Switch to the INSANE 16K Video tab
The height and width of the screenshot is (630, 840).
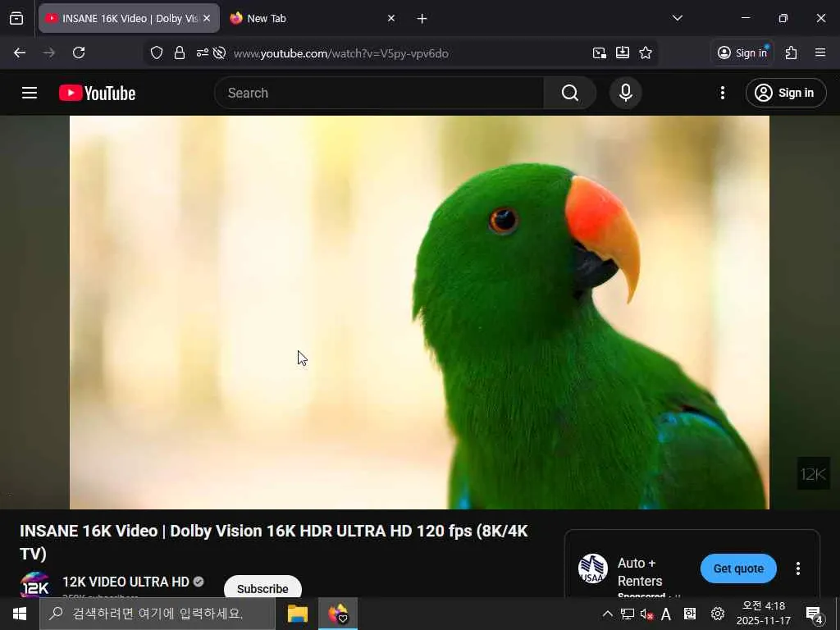[129, 18]
